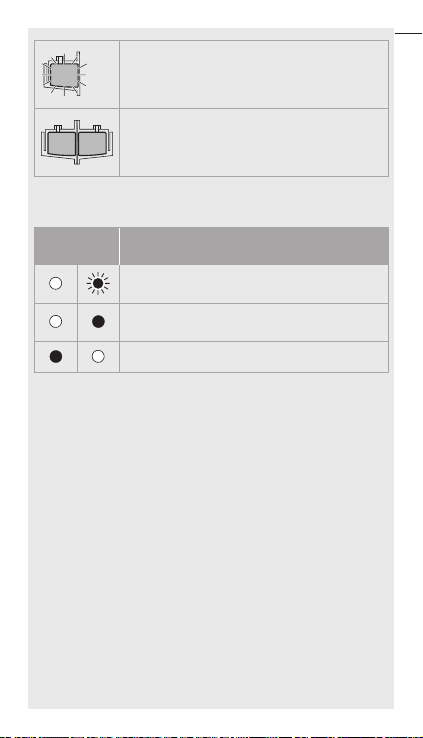Select the blinking filled circle indicator
The width and height of the screenshot is (423, 738).
tap(98, 283)
